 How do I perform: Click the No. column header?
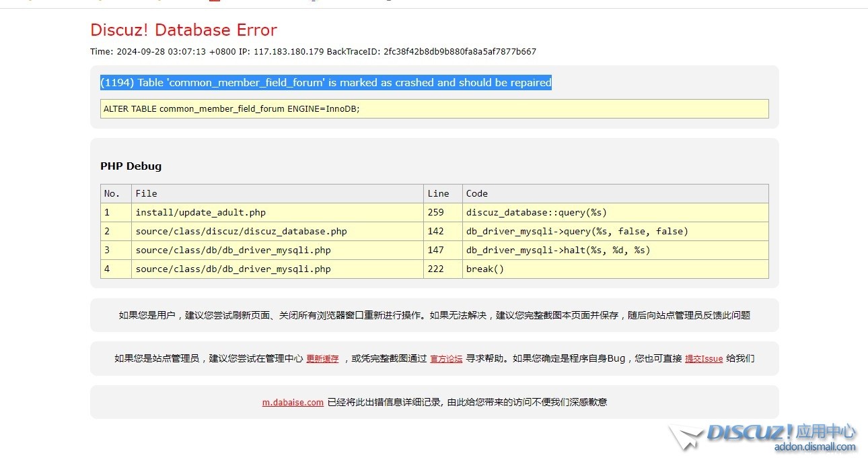point(112,193)
